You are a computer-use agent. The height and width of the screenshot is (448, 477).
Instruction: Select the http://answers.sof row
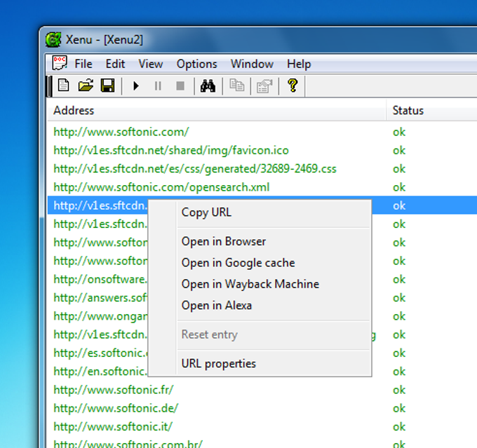(x=100, y=298)
